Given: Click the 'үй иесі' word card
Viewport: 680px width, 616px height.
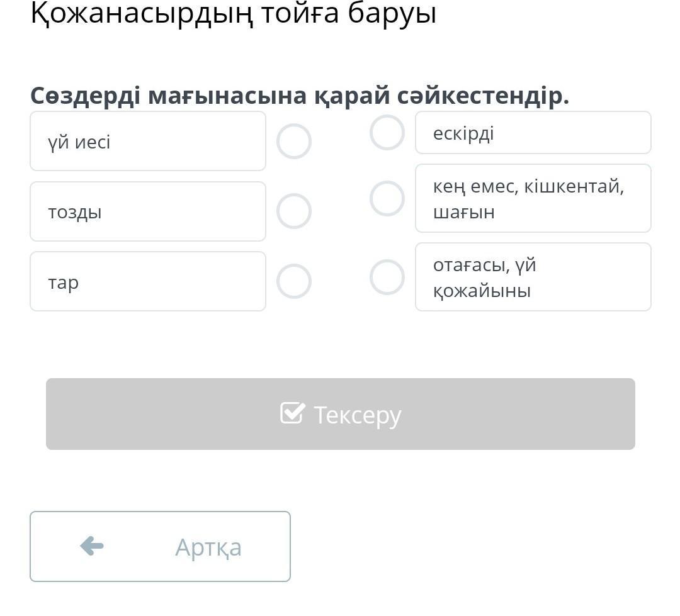Looking at the screenshot, I should pos(147,142).
